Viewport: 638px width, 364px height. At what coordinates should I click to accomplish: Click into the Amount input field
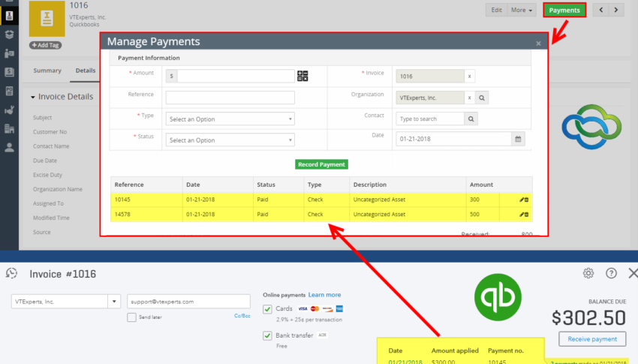tap(236, 76)
